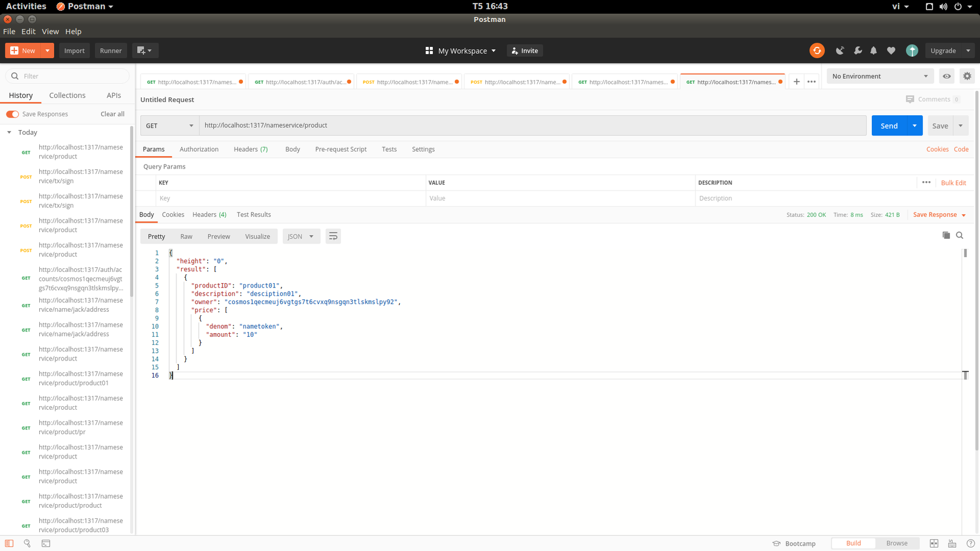Open My Workspace dropdown
980x551 pixels.
point(461,50)
